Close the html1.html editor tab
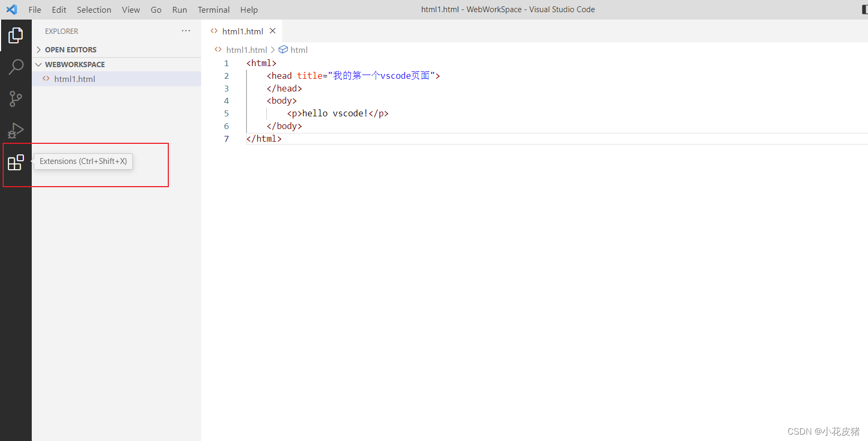868x441 pixels. pos(273,31)
